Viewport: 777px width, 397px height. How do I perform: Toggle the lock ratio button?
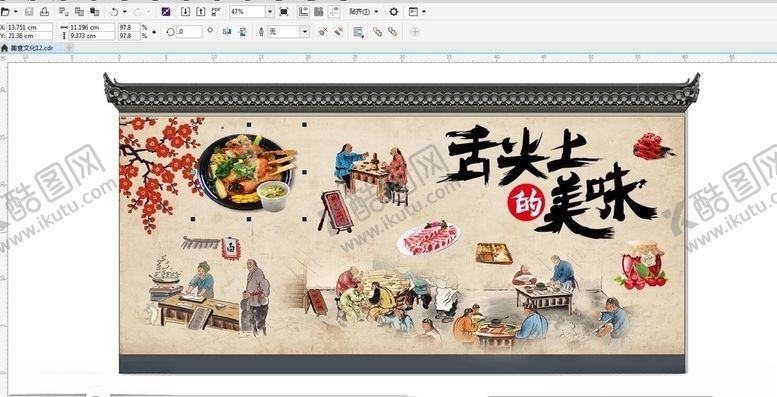click(x=154, y=32)
